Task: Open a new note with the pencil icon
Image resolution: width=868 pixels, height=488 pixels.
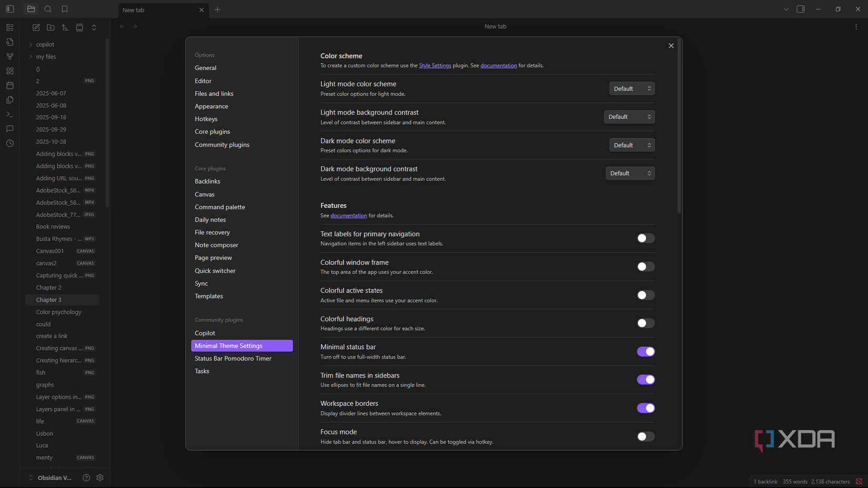Action: (x=36, y=27)
